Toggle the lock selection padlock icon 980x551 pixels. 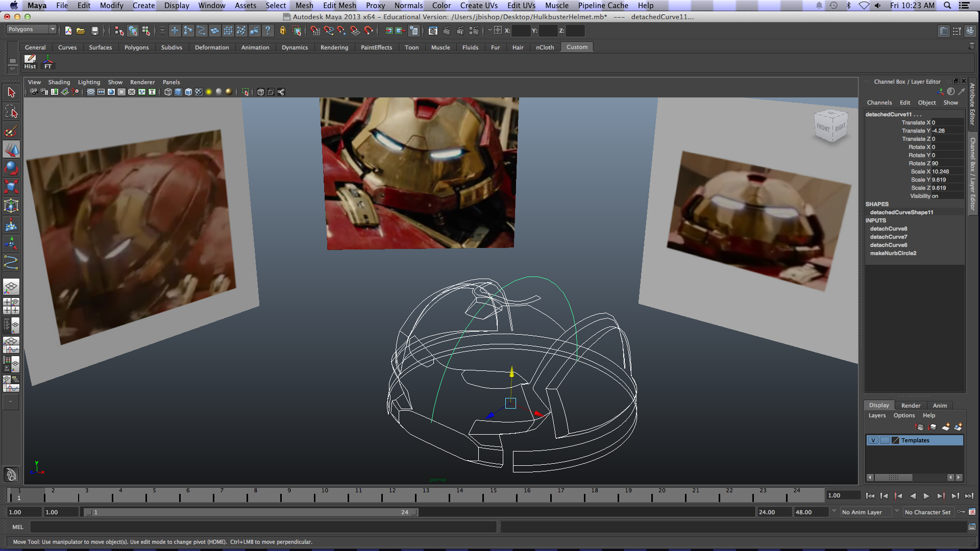pyautogui.click(x=283, y=31)
